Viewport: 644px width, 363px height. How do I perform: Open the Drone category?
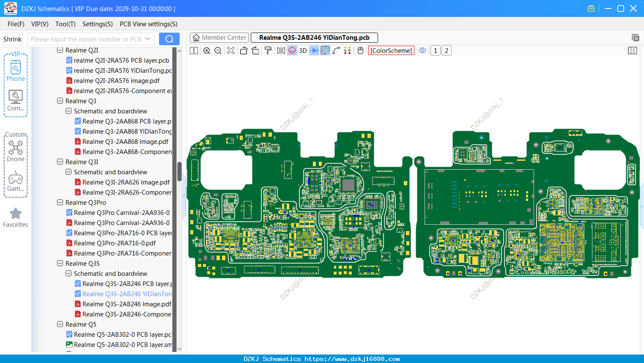16,151
